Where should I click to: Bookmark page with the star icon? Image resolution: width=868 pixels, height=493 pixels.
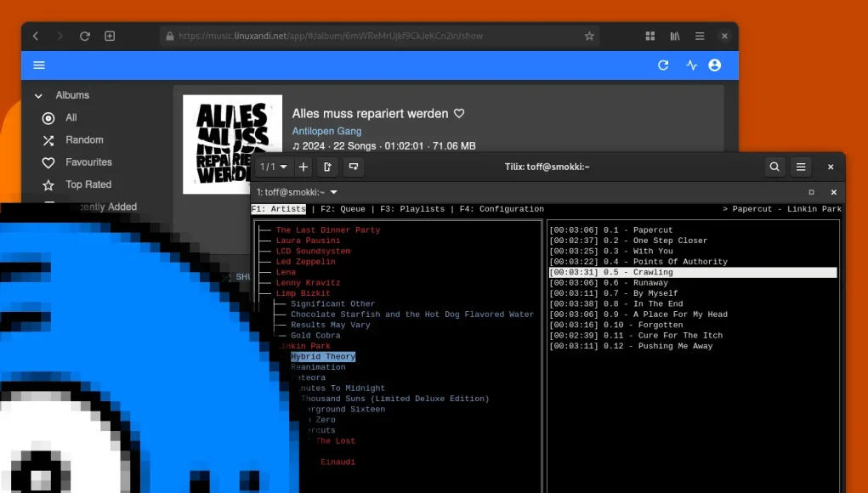pyautogui.click(x=589, y=37)
